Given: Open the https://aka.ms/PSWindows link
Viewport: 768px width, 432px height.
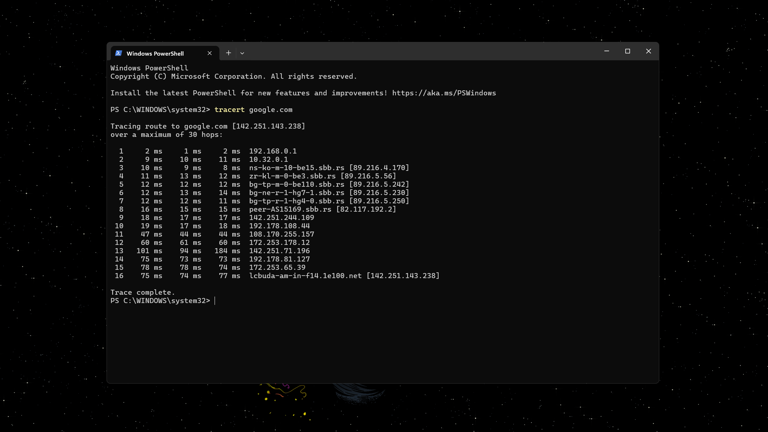Looking at the screenshot, I should click(444, 93).
